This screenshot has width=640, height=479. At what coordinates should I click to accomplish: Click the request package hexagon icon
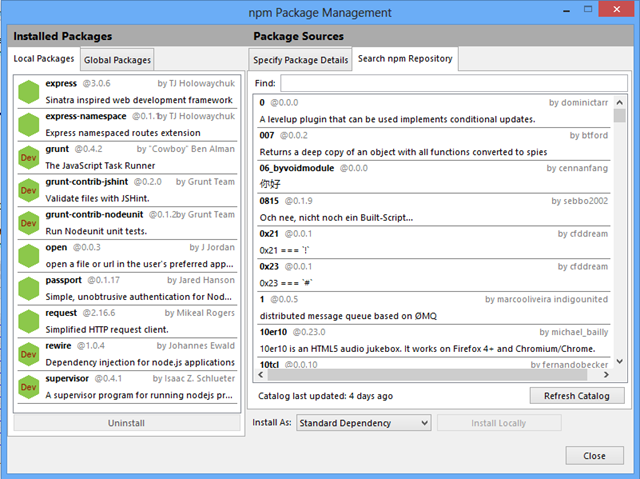[29, 321]
